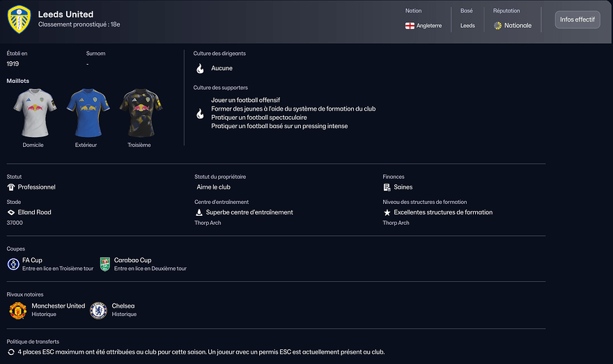The height and width of the screenshot is (364, 613).
Task: Click the Leeds United club crest
Action: point(19,19)
